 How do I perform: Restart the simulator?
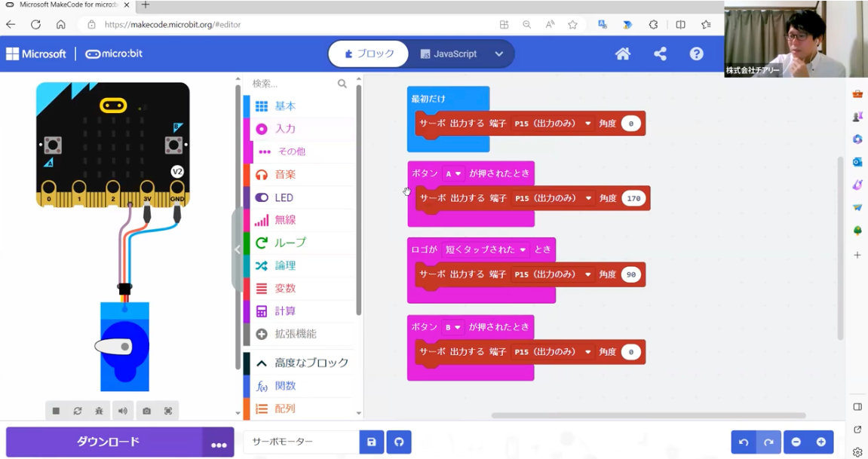pyautogui.click(x=78, y=411)
